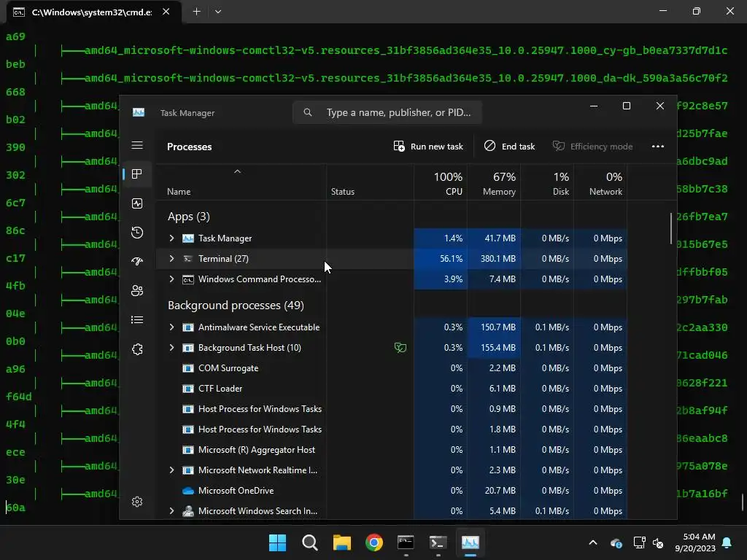Open the Performance sidebar icon
Image resolution: width=747 pixels, height=560 pixels.
(x=137, y=204)
